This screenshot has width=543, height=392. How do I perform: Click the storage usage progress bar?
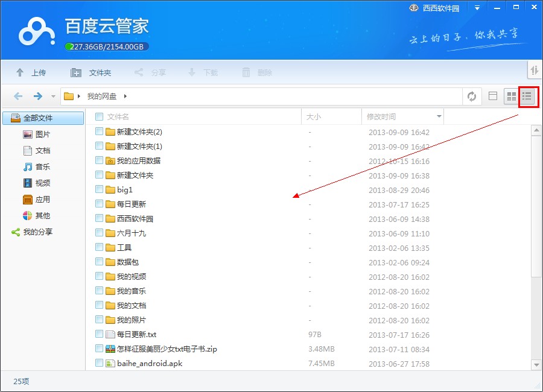click(107, 46)
